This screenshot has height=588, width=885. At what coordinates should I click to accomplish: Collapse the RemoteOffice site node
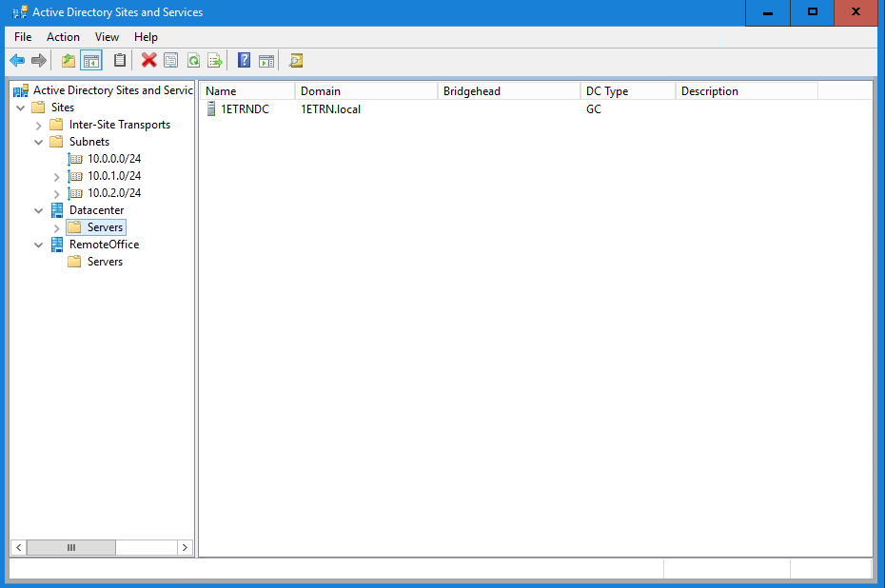pos(39,245)
